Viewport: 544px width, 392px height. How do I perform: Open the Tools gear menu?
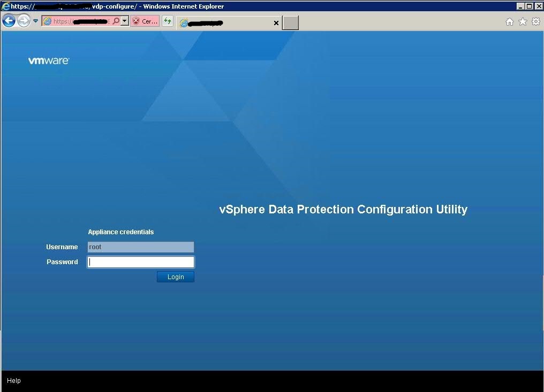[535, 22]
